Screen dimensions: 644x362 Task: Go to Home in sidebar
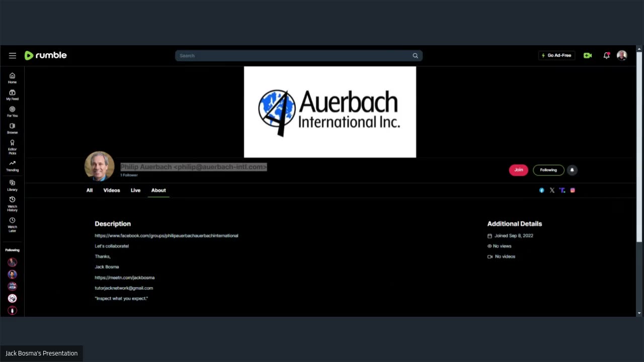point(12,78)
